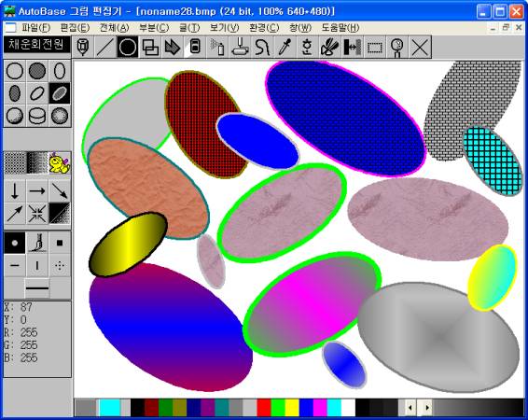
Task: Click the paint roller tool
Action: [x=240, y=48]
